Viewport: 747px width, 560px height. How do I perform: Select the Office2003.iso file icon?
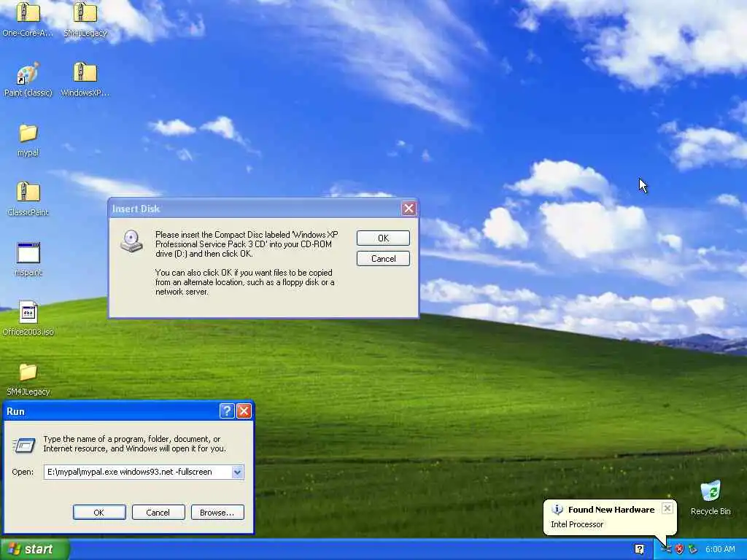(28, 312)
